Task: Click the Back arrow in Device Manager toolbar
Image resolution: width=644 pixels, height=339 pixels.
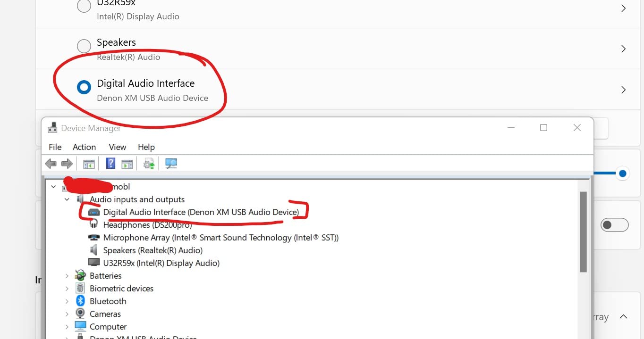Action: pos(51,164)
